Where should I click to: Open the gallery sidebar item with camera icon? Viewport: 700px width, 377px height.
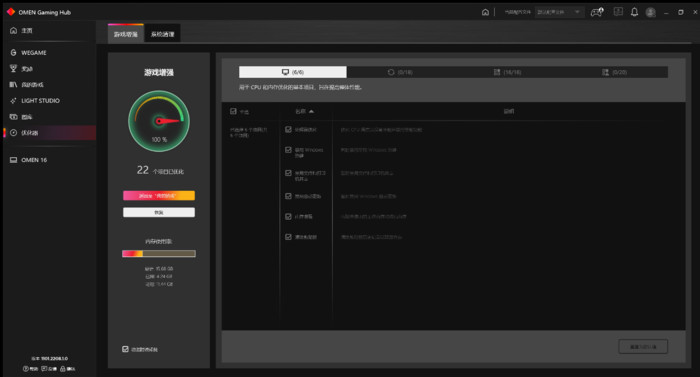[21, 117]
